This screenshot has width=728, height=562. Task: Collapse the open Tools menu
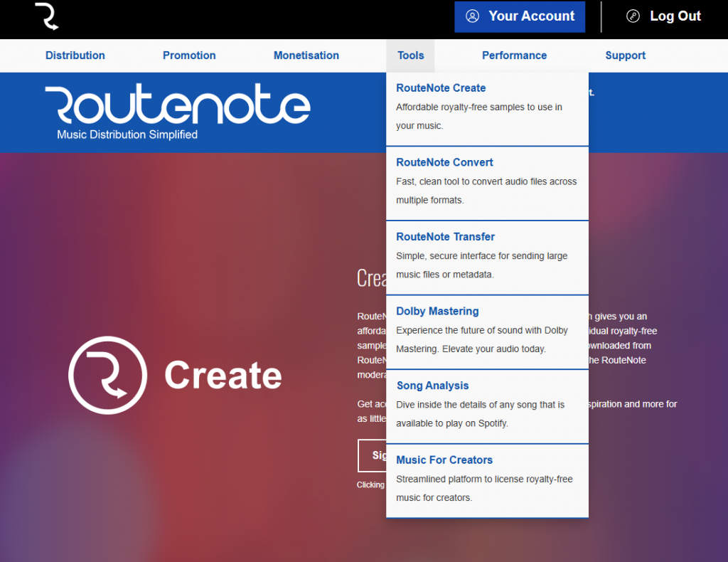click(410, 55)
